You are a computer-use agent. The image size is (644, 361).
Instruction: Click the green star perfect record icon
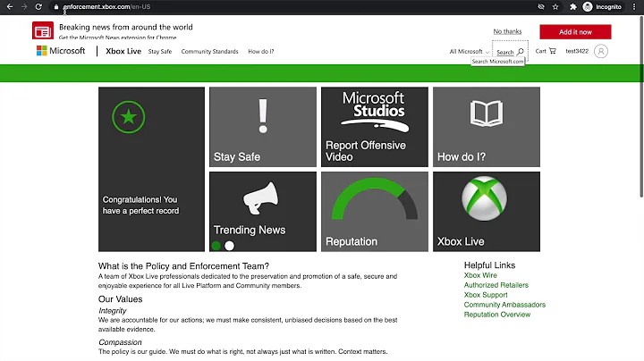(128, 116)
